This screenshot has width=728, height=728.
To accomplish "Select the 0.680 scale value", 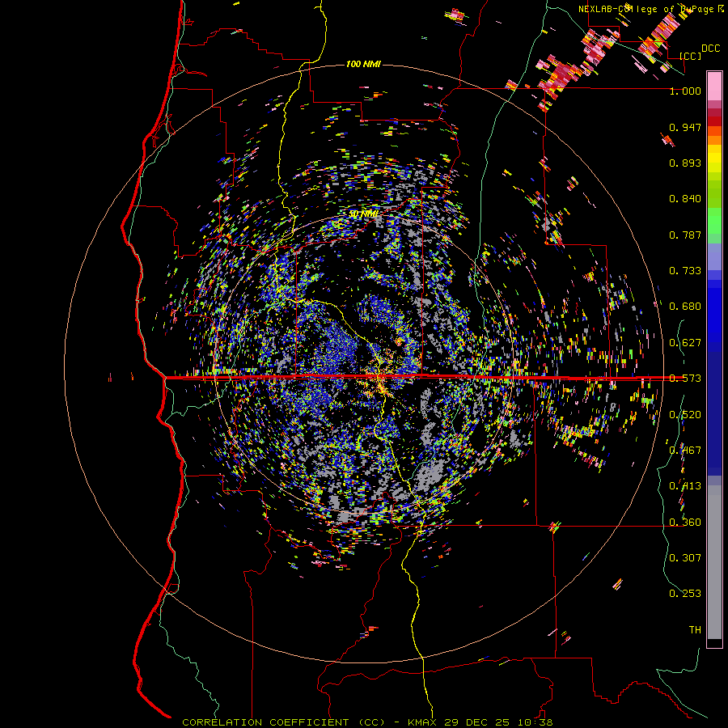I will (x=685, y=307).
